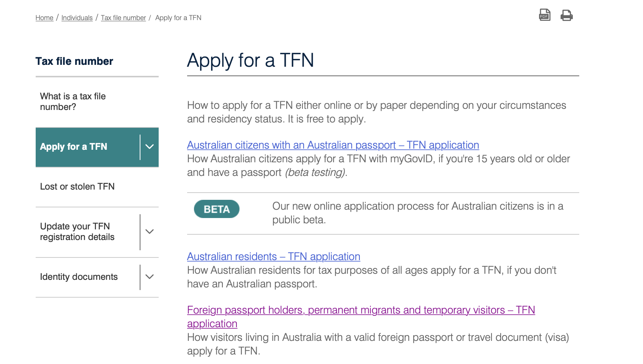Click the BETA badge
Screen dimensions: 643x364
click(x=217, y=209)
